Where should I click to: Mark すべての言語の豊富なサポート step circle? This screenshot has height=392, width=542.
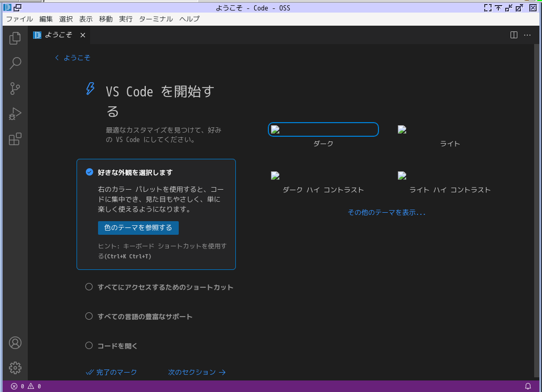[89, 317]
